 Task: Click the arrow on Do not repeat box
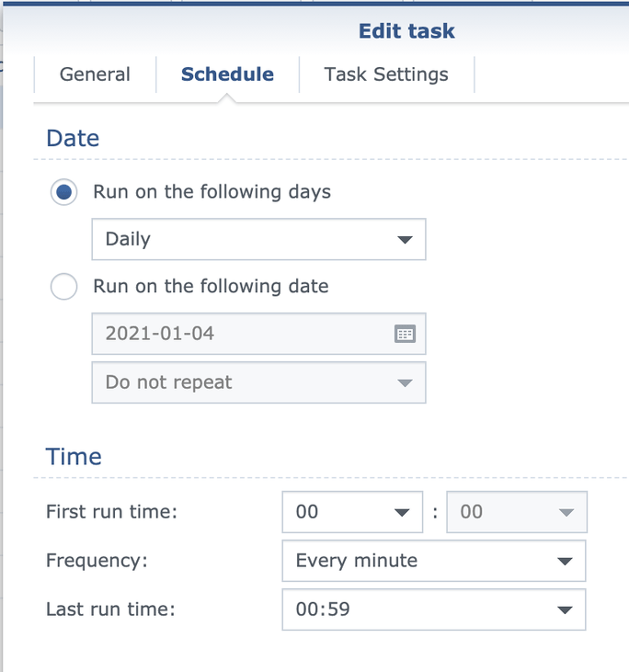pos(405,383)
